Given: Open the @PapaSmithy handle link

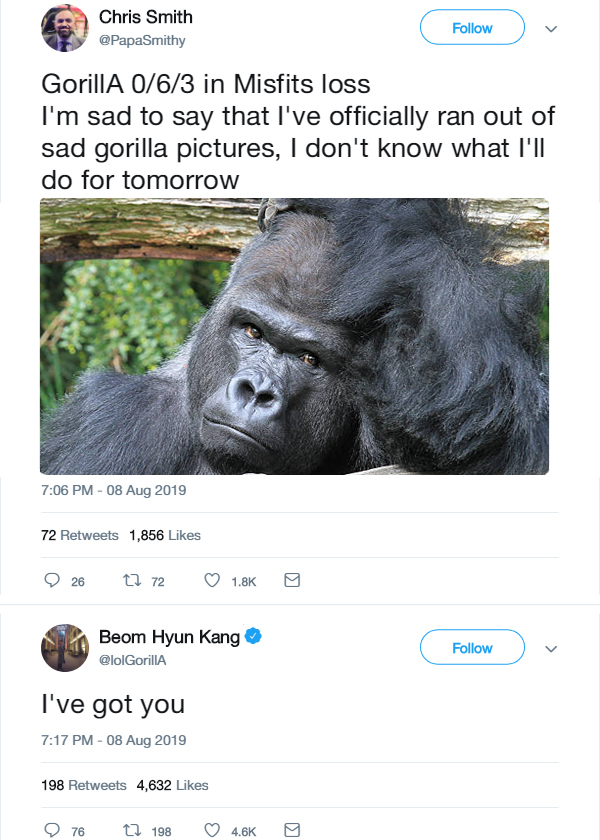Looking at the screenshot, I should [x=142, y=41].
